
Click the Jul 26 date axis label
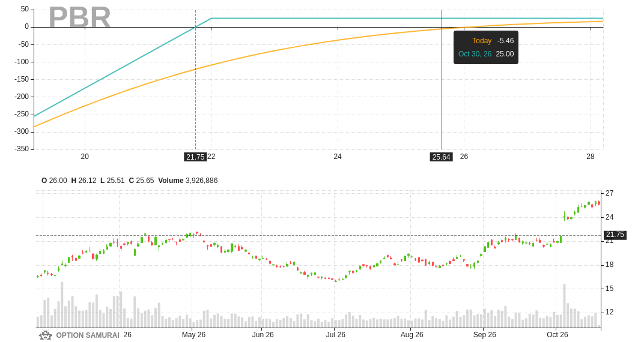tap(336, 335)
